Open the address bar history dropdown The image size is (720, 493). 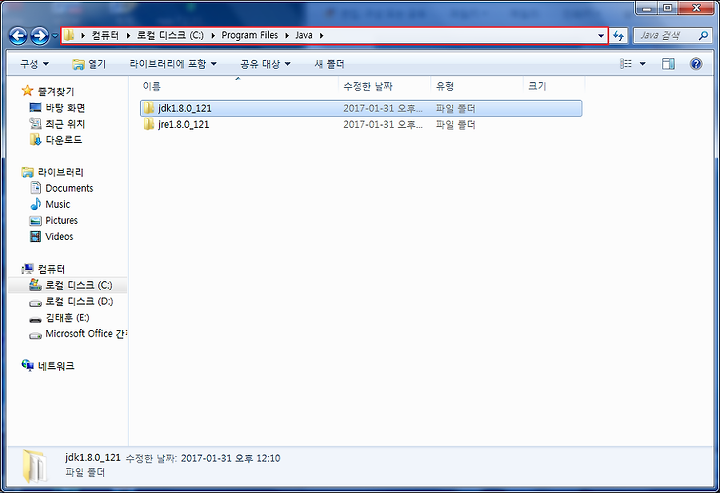point(601,35)
